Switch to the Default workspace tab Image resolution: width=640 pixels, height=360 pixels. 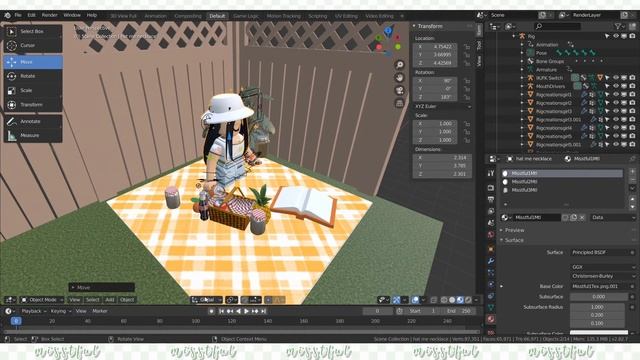(x=217, y=16)
